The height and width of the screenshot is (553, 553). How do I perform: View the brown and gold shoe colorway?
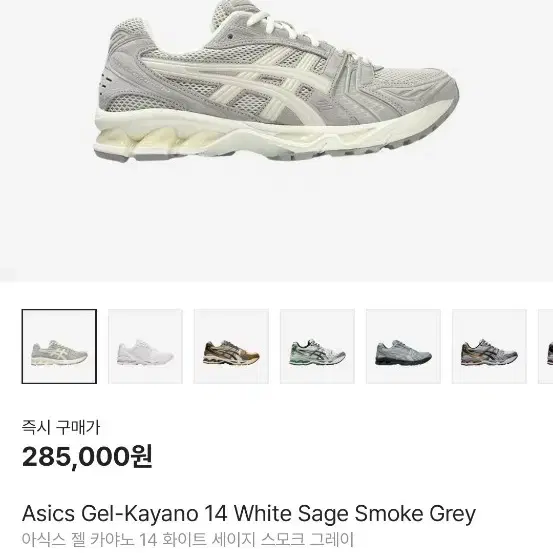click(231, 346)
